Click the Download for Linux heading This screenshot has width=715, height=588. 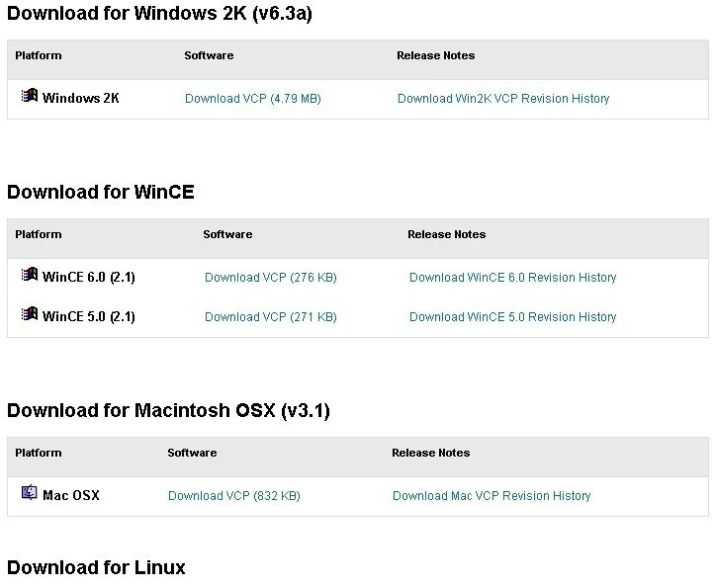[96, 567]
